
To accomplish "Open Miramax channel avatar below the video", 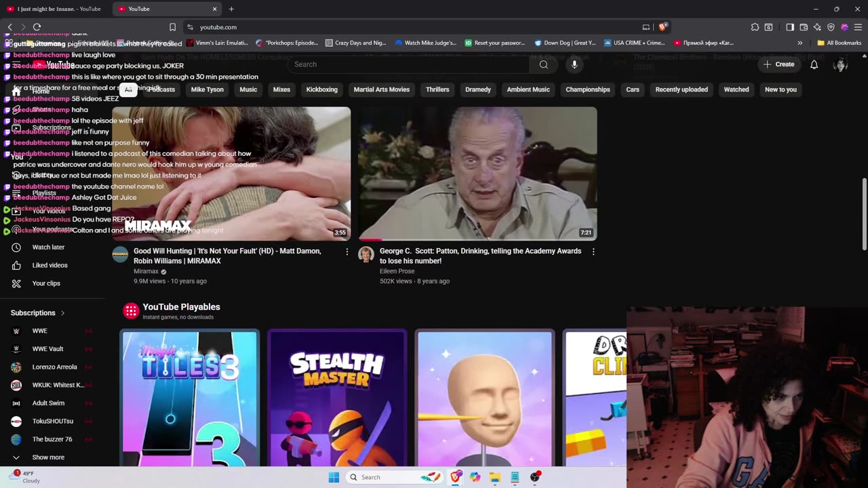I will pos(120,254).
